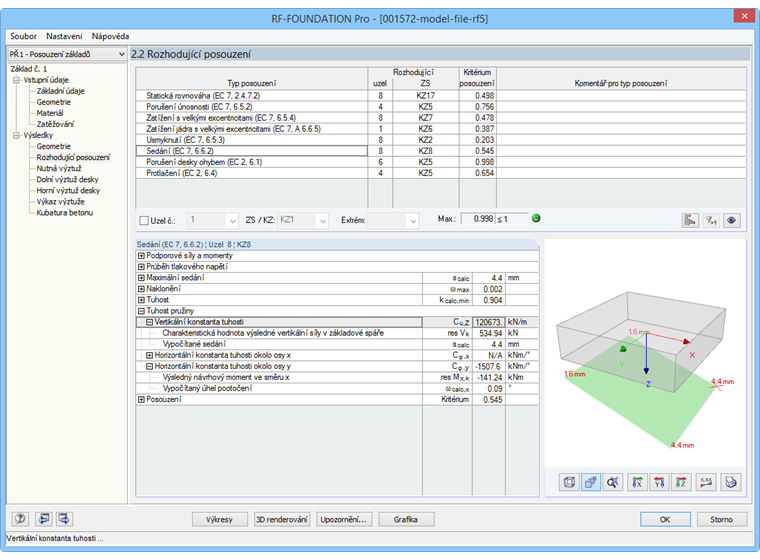The height and width of the screenshot is (560, 760).
Task: Click the filter greater-than-one icon
Action: [x=711, y=220]
